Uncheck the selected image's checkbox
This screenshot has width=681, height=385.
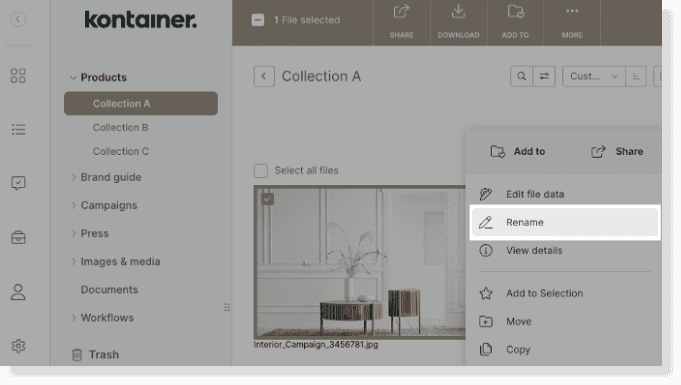coord(268,199)
